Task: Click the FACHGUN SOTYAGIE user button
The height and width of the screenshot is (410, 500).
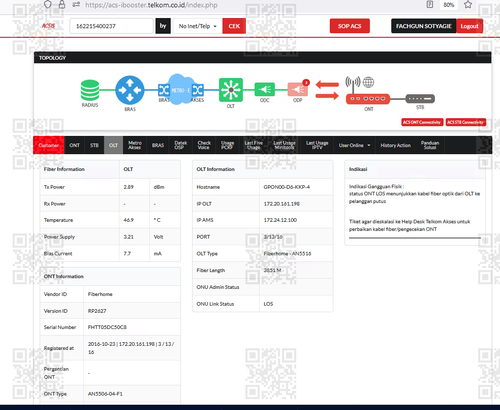Action: point(424,26)
